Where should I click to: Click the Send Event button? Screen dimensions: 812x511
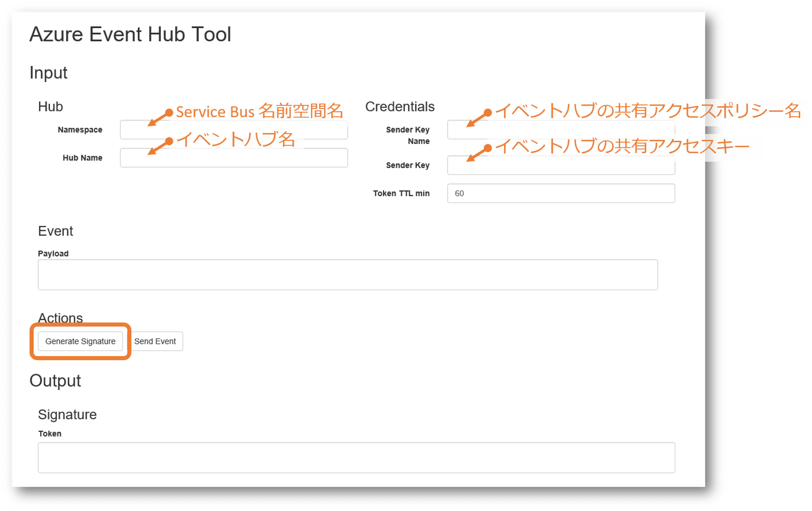click(155, 341)
